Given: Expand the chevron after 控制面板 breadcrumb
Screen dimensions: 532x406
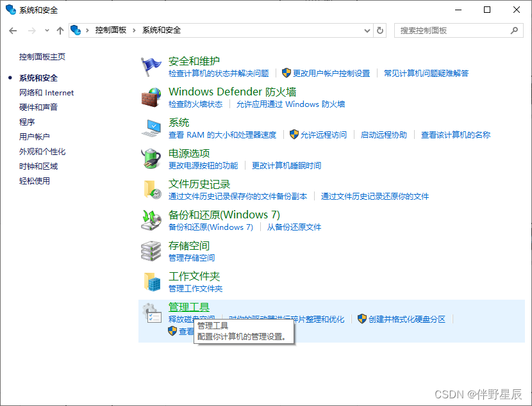Looking at the screenshot, I should pos(134,31).
